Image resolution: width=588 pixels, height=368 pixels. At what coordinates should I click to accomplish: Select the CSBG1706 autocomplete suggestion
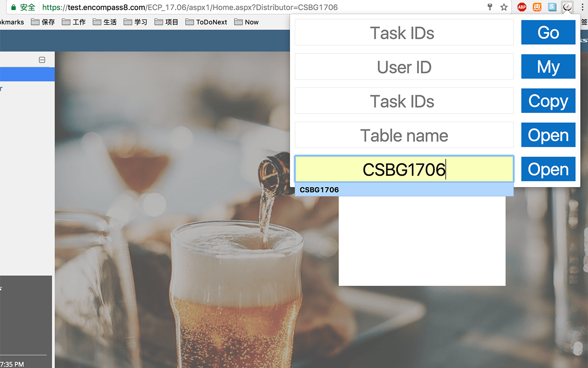click(404, 190)
